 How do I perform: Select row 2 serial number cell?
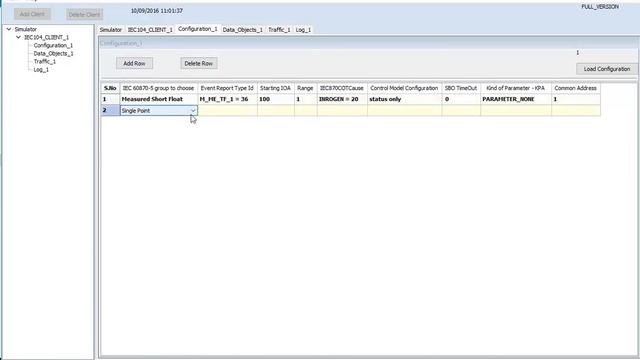(x=110, y=111)
